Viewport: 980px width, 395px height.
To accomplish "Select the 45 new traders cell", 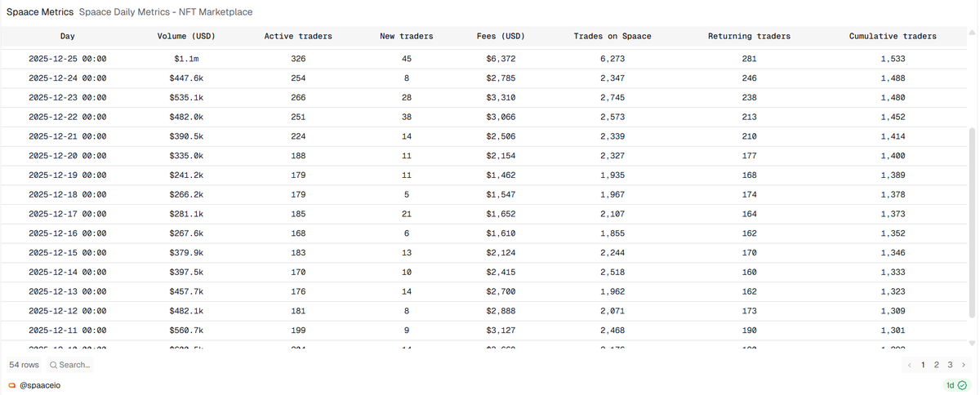I will click(x=407, y=59).
